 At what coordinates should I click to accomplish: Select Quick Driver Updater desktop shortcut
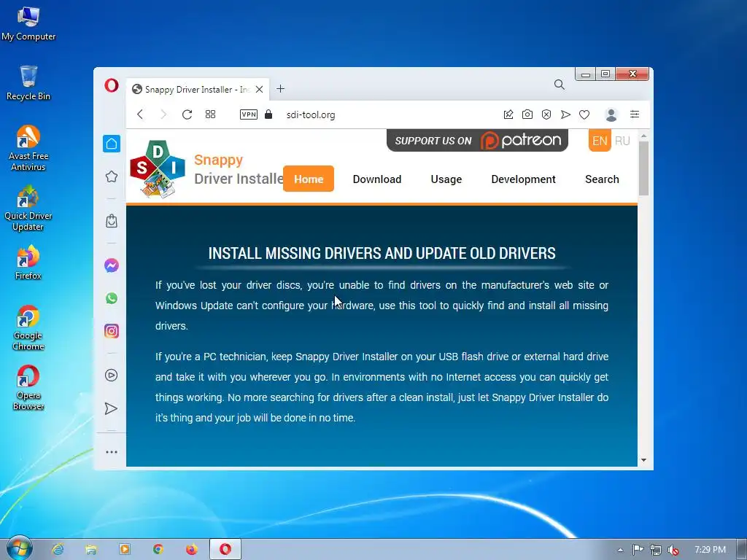[28, 208]
